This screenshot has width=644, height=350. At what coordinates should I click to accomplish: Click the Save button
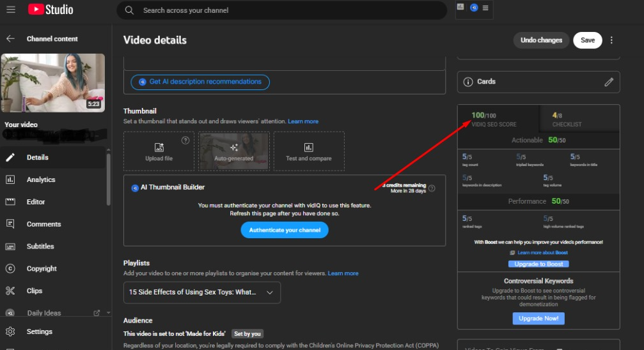click(588, 40)
